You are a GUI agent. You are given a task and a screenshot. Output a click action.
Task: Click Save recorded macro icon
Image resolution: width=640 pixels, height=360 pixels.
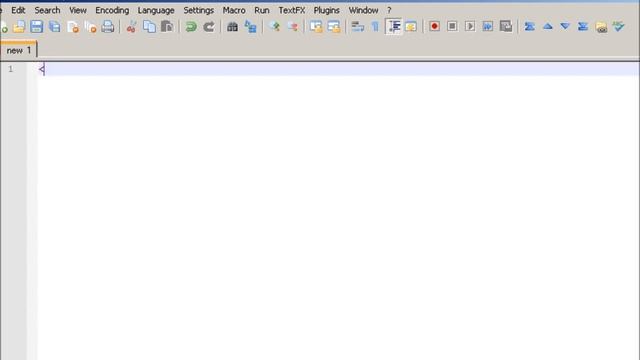(506, 27)
